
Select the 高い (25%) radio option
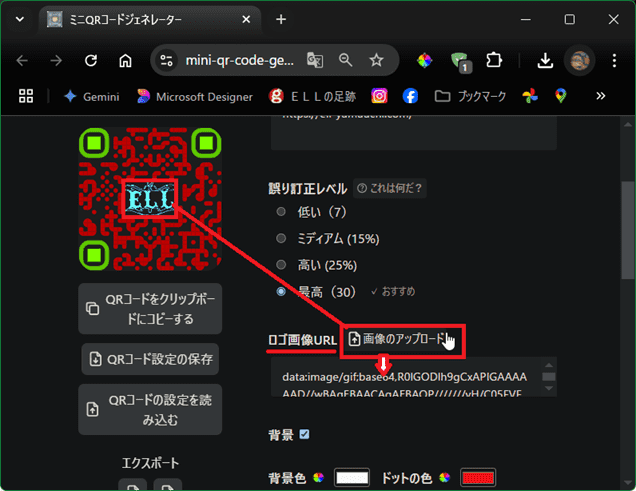(x=281, y=264)
